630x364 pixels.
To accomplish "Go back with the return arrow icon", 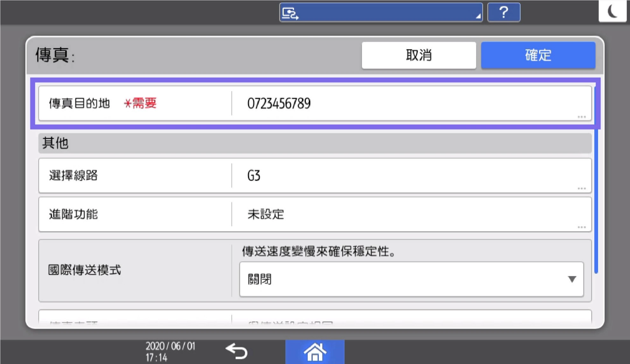I will click(236, 352).
